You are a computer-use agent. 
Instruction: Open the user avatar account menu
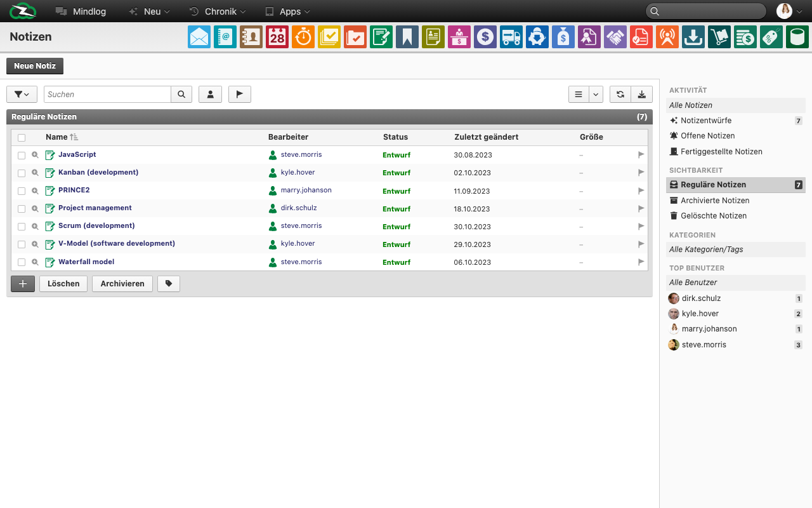coord(789,11)
